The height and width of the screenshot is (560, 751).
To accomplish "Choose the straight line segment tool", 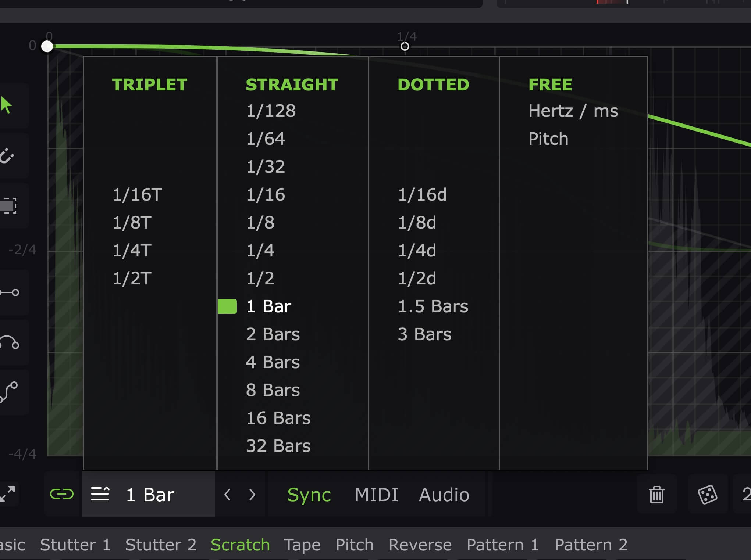I will (10, 292).
